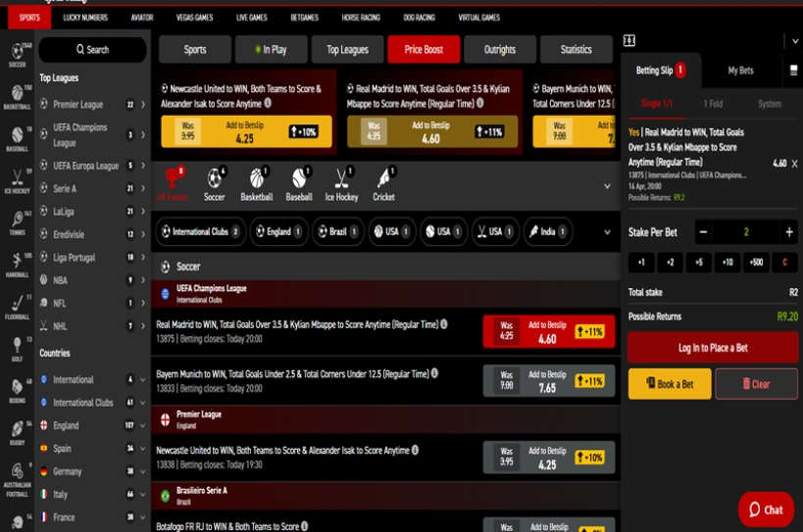The width and height of the screenshot is (803, 532).
Task: Select the England country chip
Action: coord(279,232)
